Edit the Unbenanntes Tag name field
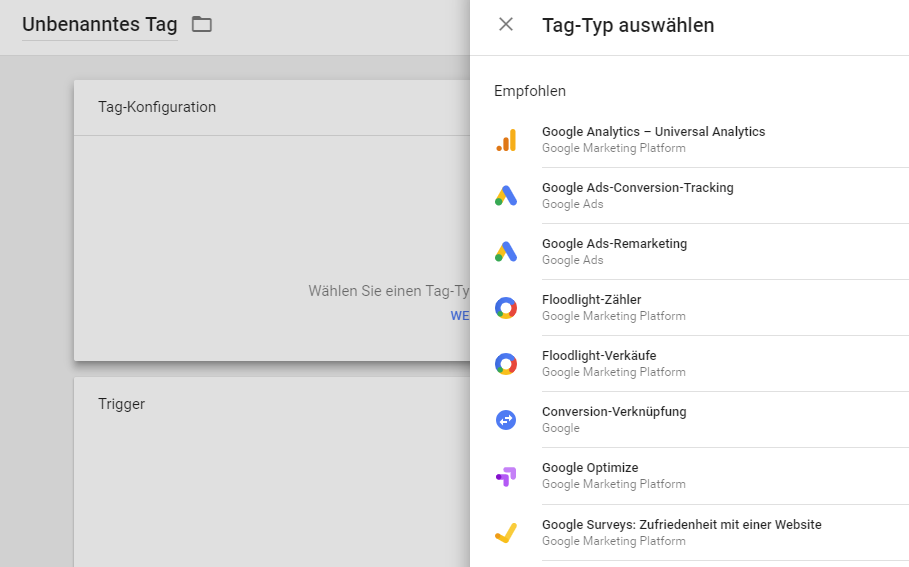 point(100,25)
